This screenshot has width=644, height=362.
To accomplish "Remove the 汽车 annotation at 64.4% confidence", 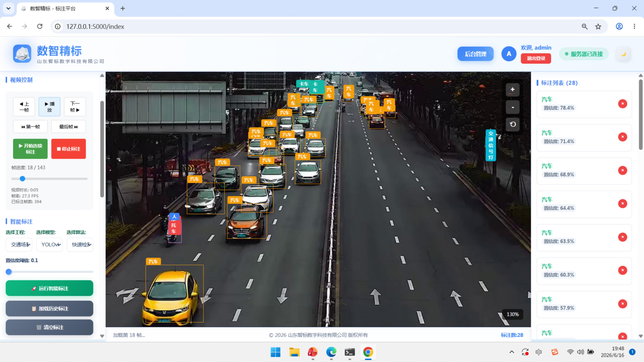I will click(623, 204).
